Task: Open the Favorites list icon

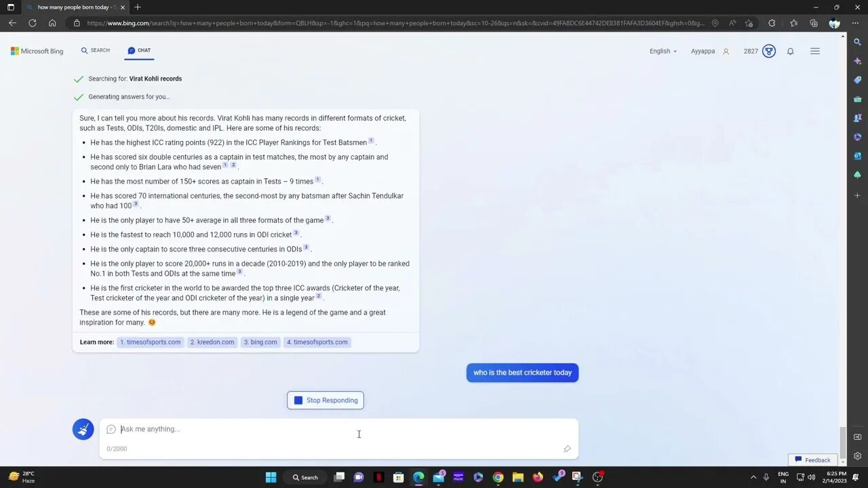Action: click(x=793, y=23)
